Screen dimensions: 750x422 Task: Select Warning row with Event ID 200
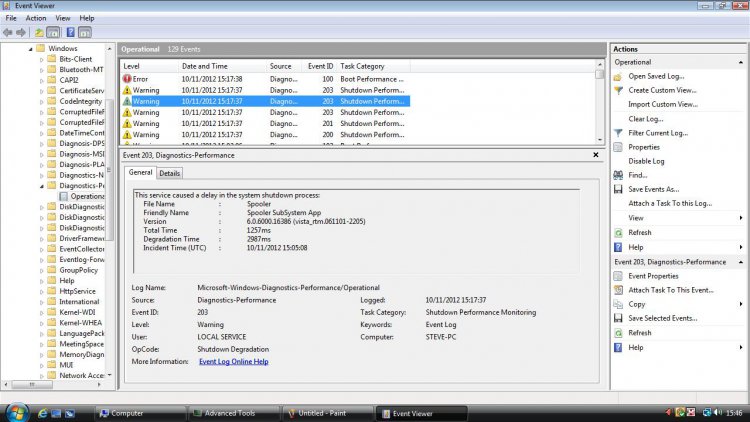click(265, 135)
